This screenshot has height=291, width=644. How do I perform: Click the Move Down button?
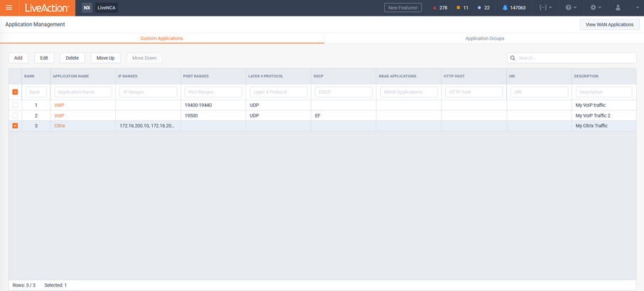point(144,58)
